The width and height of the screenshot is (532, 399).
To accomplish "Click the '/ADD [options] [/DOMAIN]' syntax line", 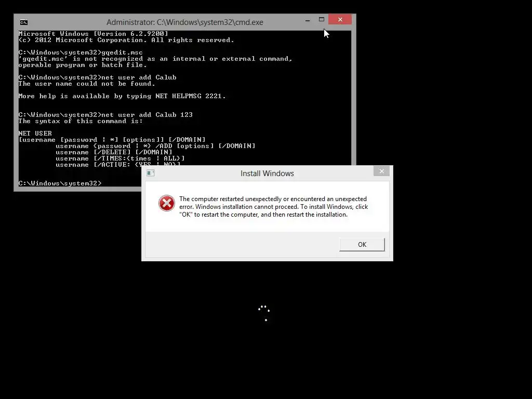I will tap(156, 146).
